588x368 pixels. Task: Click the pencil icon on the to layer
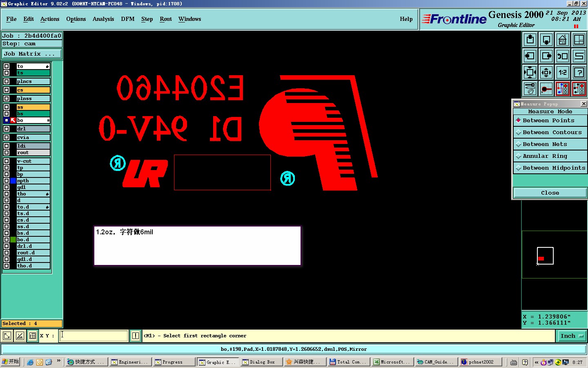(47, 66)
